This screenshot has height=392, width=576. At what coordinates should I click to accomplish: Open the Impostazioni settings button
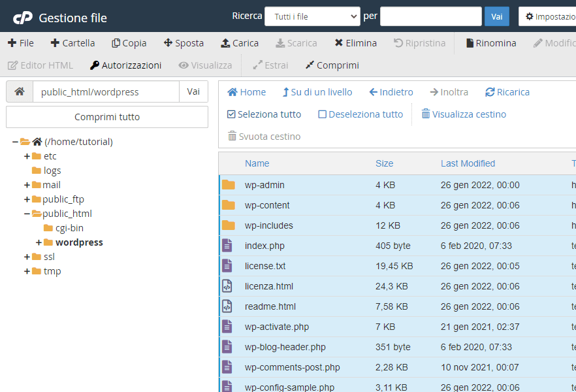click(x=547, y=16)
